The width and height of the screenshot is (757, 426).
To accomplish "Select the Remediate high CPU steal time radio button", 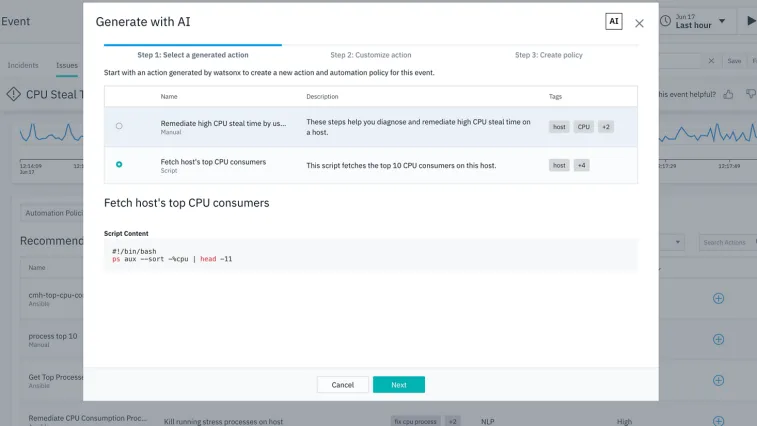I will [x=119, y=126].
